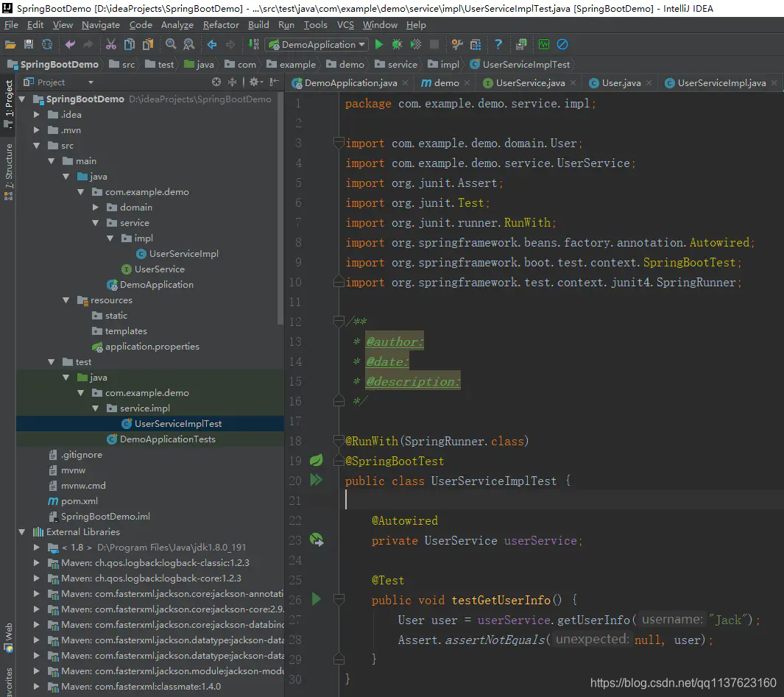The width and height of the screenshot is (784, 697).
Task: Click the Replace toolbar icon
Action: (x=189, y=44)
